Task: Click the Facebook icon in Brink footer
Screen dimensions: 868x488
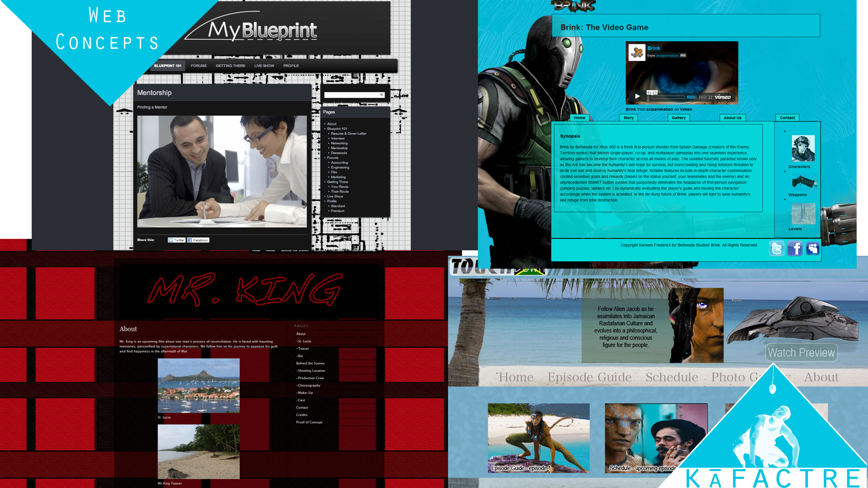Action: coord(795,249)
